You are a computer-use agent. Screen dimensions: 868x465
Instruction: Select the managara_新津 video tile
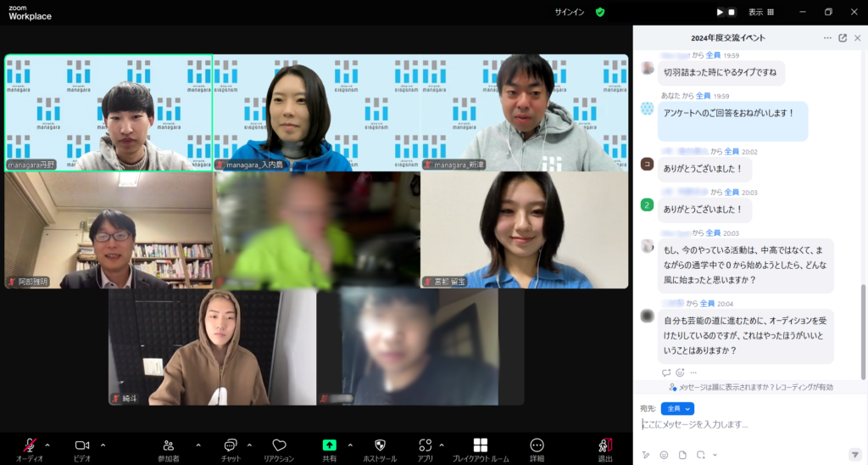coord(524,113)
